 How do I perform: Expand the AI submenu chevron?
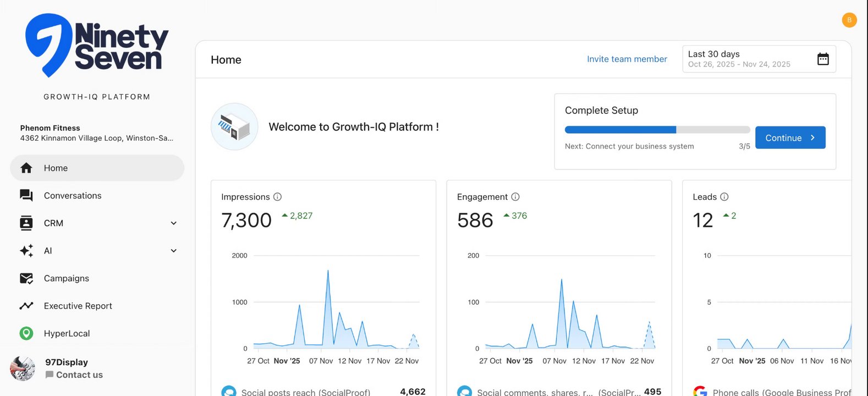[x=174, y=251]
